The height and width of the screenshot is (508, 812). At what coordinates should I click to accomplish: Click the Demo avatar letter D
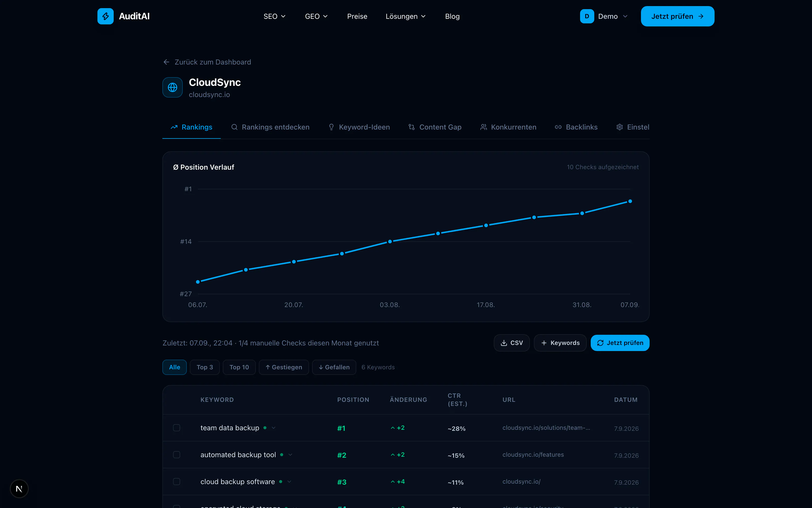(x=587, y=16)
